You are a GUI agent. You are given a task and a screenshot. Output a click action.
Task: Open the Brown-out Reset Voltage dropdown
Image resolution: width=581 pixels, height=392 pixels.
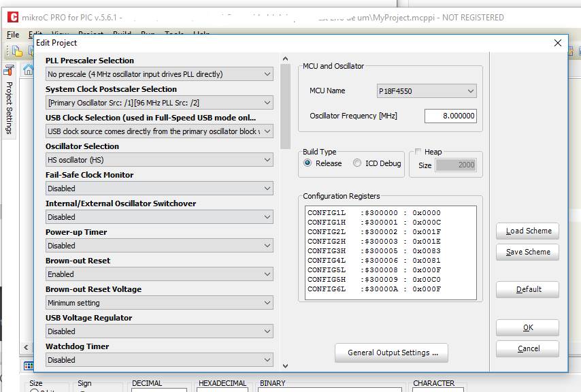click(x=159, y=302)
